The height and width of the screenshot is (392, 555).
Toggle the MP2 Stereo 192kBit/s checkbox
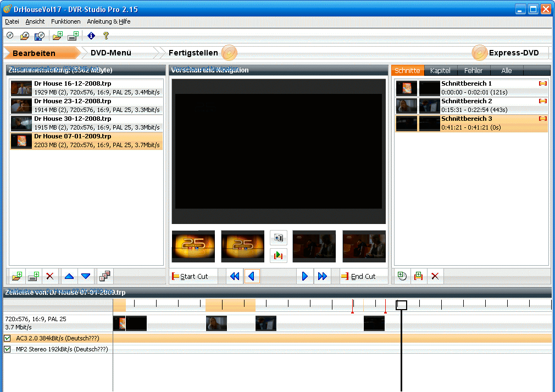tap(7, 349)
